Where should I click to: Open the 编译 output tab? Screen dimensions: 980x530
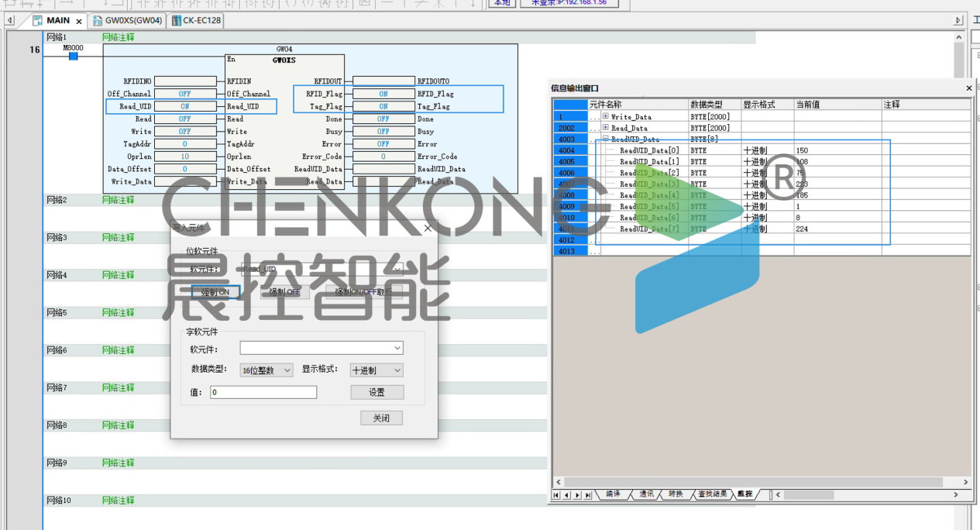click(x=612, y=494)
